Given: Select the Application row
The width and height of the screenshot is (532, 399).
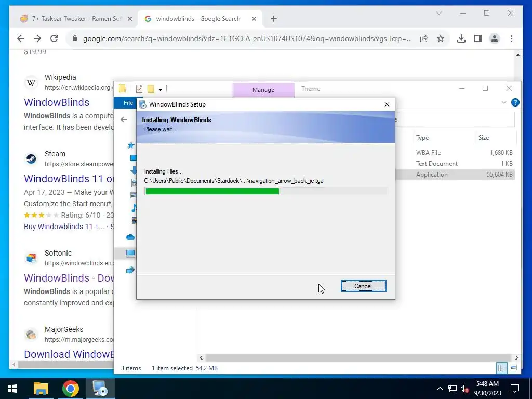Looking at the screenshot, I should [x=455, y=175].
